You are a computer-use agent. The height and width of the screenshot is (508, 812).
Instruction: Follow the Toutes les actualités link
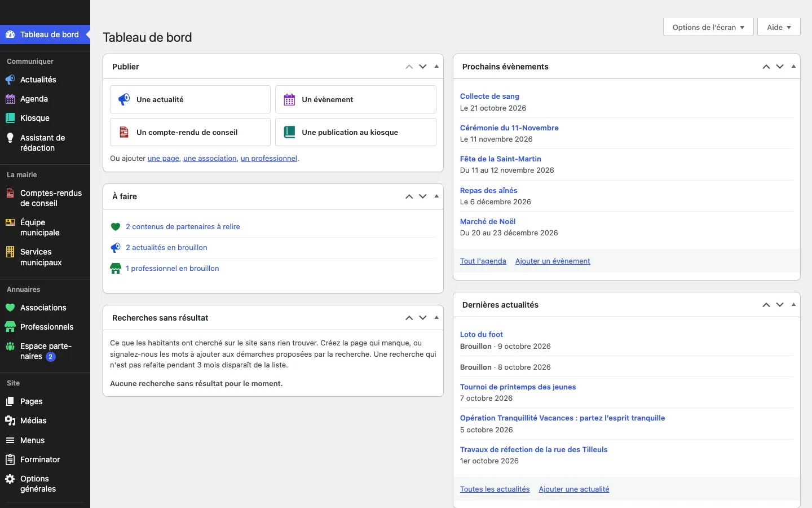pos(495,489)
